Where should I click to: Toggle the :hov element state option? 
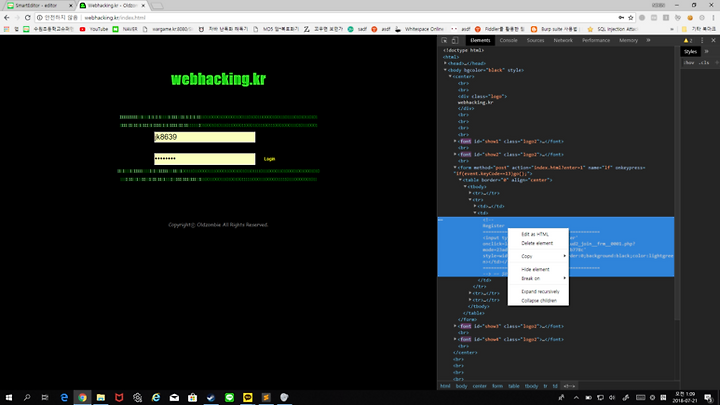point(689,62)
